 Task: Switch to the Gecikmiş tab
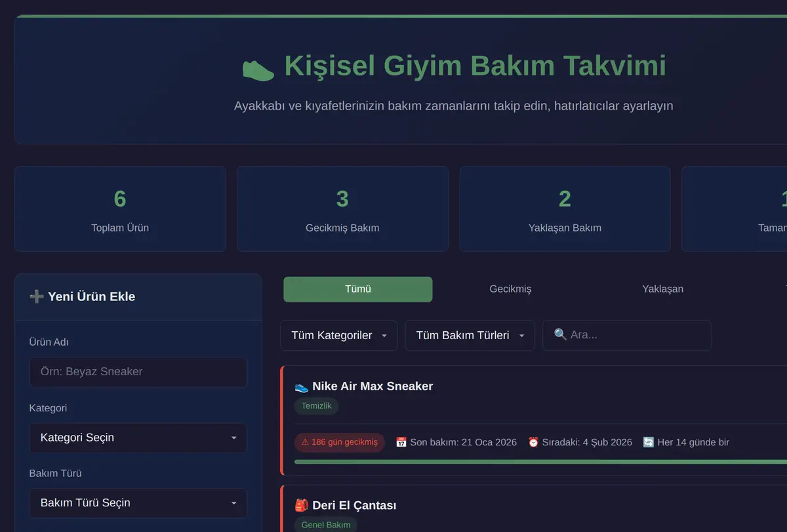tap(510, 289)
